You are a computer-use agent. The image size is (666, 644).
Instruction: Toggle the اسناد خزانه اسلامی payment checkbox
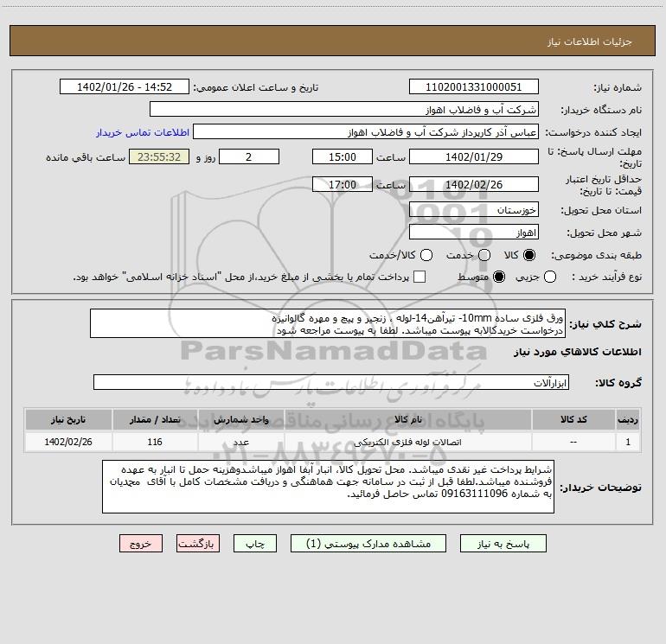pyautogui.click(x=419, y=277)
